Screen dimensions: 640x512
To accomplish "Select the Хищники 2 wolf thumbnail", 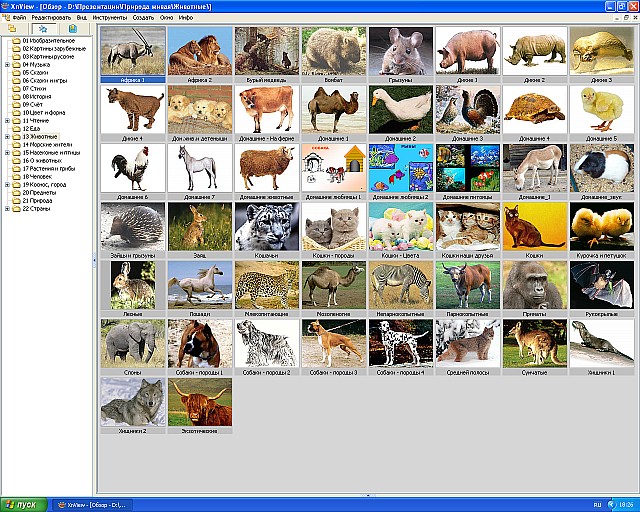I will click(x=133, y=402).
